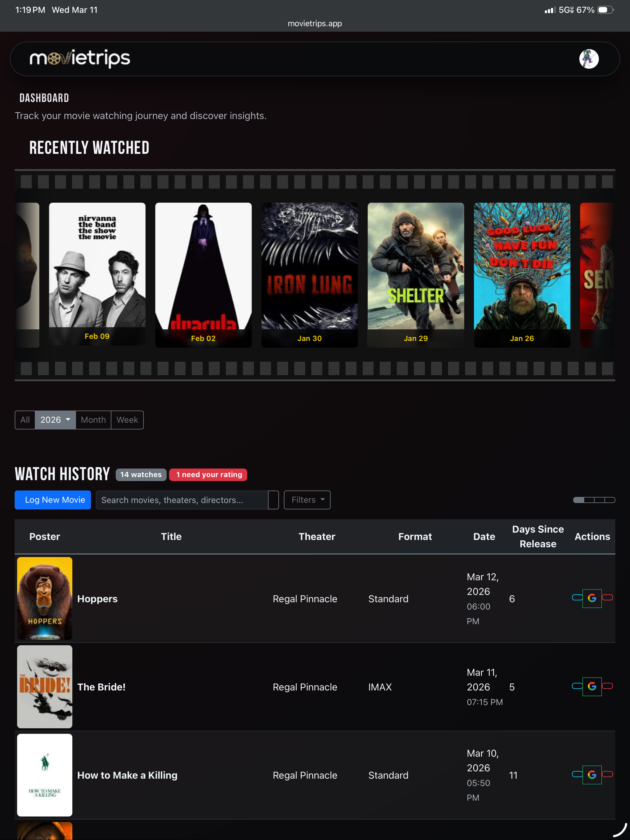Screen dimensions: 630x840
Task: Switch to the All time range tab
Action: point(25,420)
